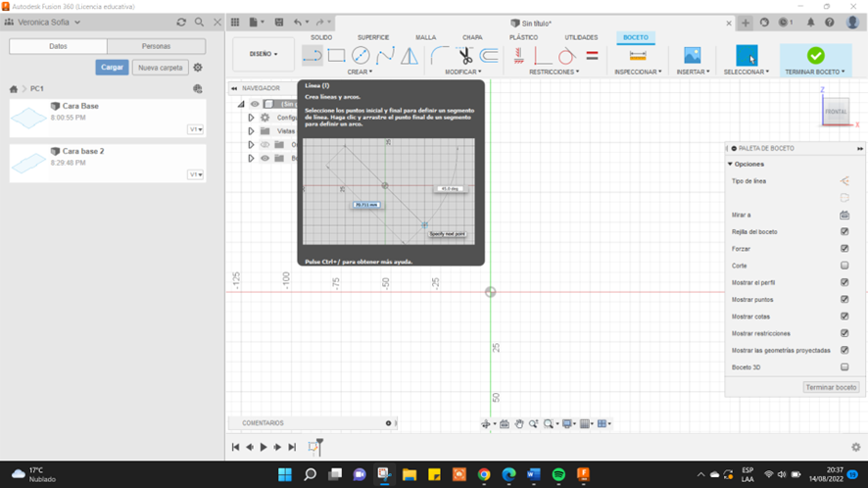868x488 pixels.
Task: Open the INSERTAR dropdown menu
Action: (x=693, y=72)
